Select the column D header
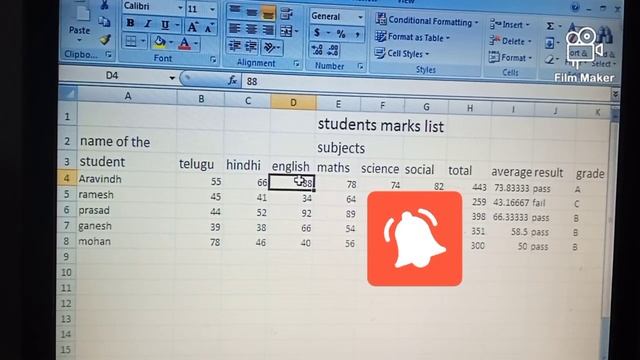The width and height of the screenshot is (640, 360). pyautogui.click(x=293, y=102)
